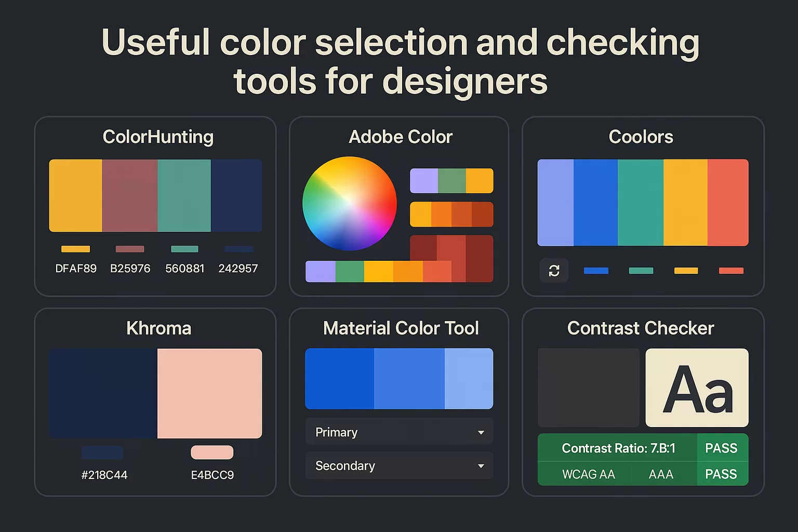Open the Khroma card title

coord(158,328)
